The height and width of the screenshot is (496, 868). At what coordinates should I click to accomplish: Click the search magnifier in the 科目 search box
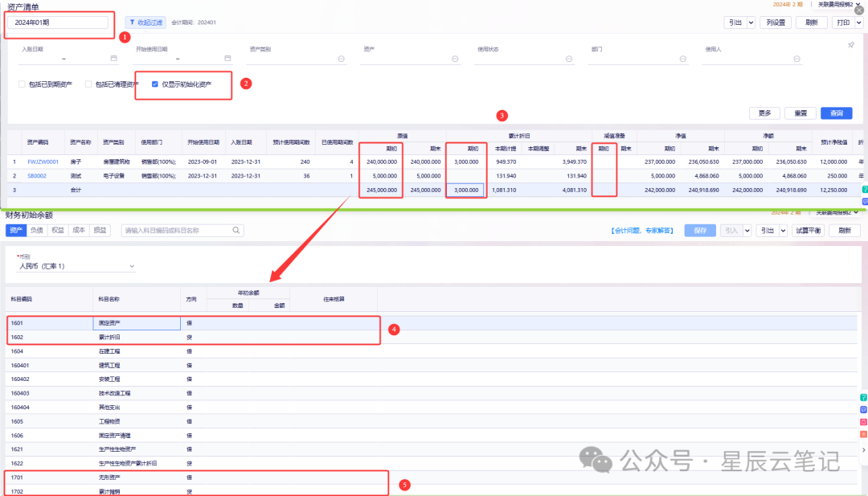[236, 230]
